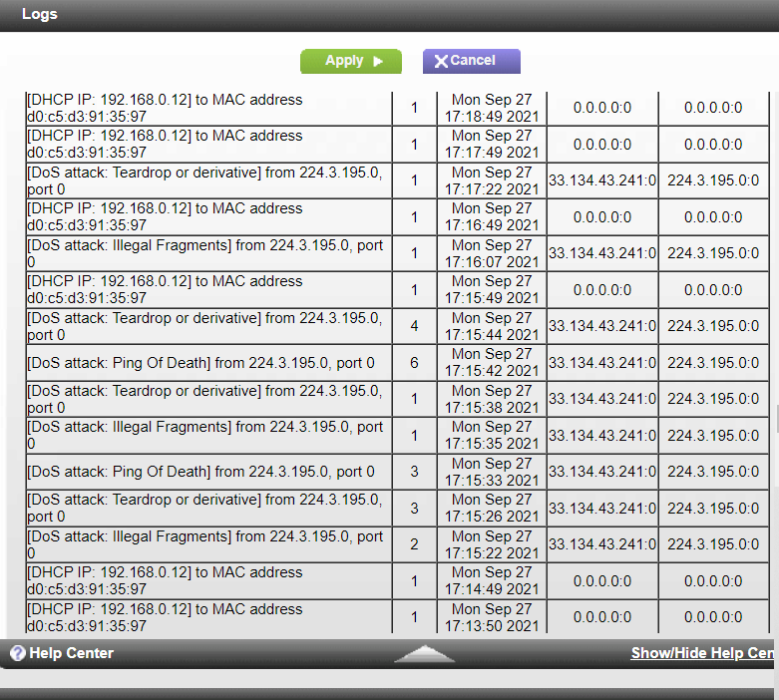Click the Logs header title
The image size is (779, 700).
click(40, 14)
